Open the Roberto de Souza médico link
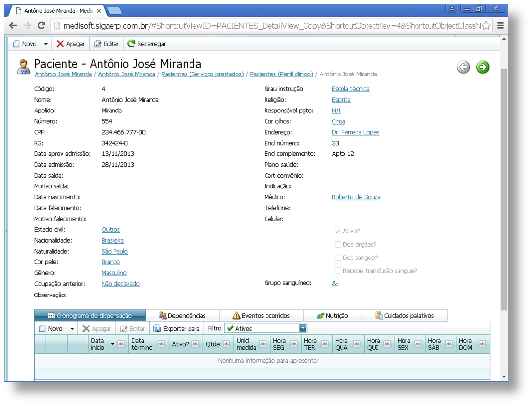Screen dimensions: 532x406 point(355,197)
